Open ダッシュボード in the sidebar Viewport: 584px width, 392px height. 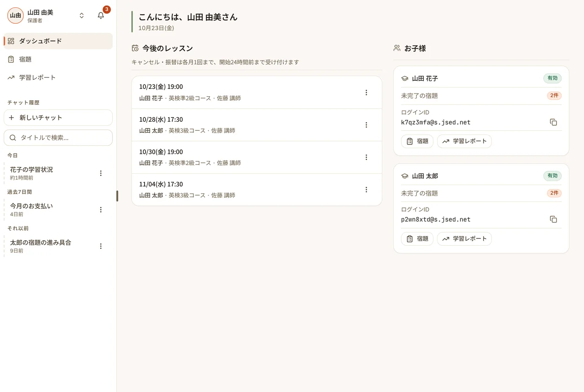coord(58,41)
